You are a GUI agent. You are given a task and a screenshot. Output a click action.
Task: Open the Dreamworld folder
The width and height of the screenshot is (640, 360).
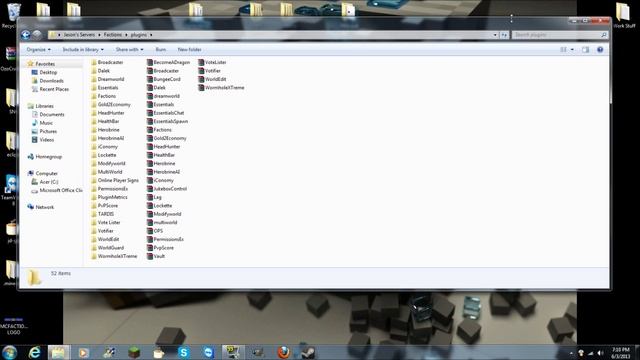[x=108, y=79]
